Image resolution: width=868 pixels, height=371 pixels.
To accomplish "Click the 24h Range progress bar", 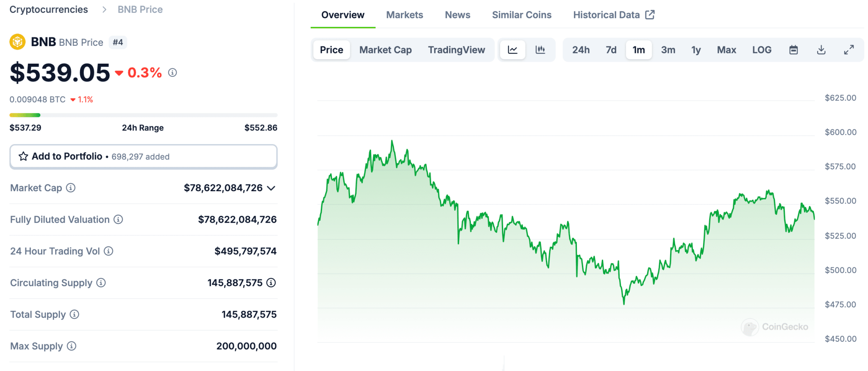I will click(x=143, y=115).
